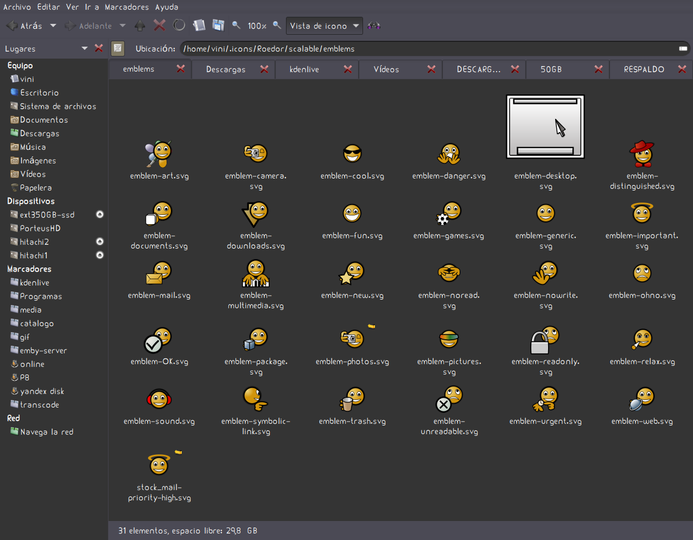Image resolution: width=693 pixels, height=540 pixels.
Task: Zoom out with the left magnifier icon
Action: pyautogui.click(x=236, y=25)
